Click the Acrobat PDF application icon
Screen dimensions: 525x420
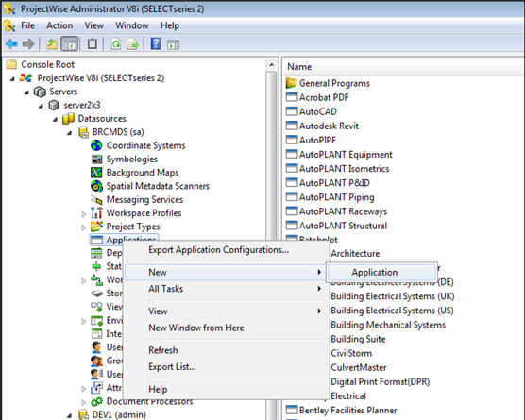point(292,97)
